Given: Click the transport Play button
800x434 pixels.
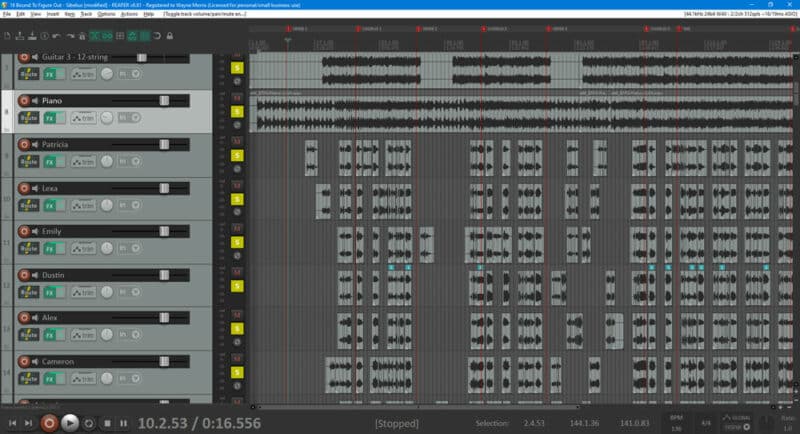Looking at the screenshot, I should pos(70,423).
